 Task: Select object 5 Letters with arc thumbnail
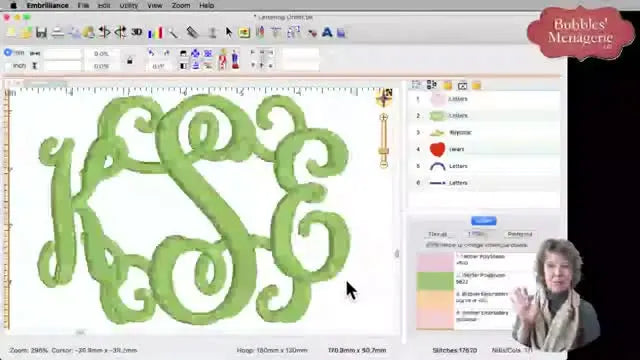pos(484,166)
